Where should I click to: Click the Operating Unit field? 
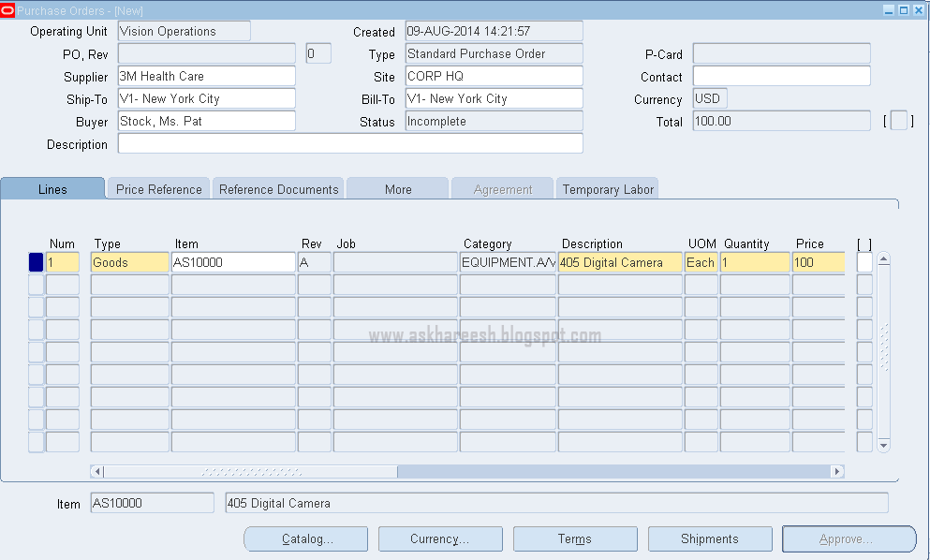click(184, 32)
